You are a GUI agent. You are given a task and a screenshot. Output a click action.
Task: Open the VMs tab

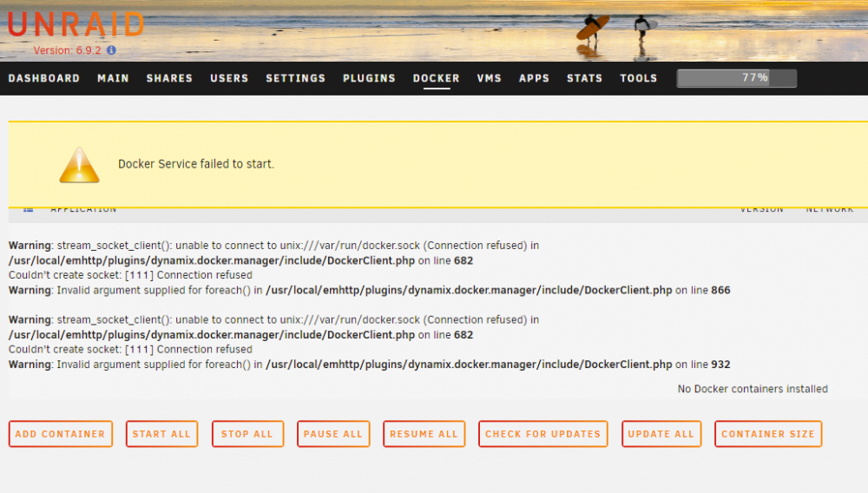pyautogui.click(x=490, y=79)
